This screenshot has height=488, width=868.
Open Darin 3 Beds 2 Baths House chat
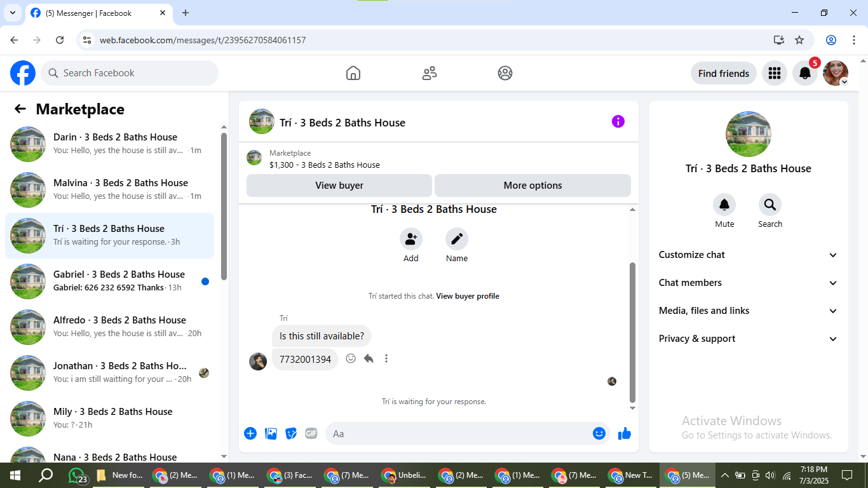tap(109, 144)
